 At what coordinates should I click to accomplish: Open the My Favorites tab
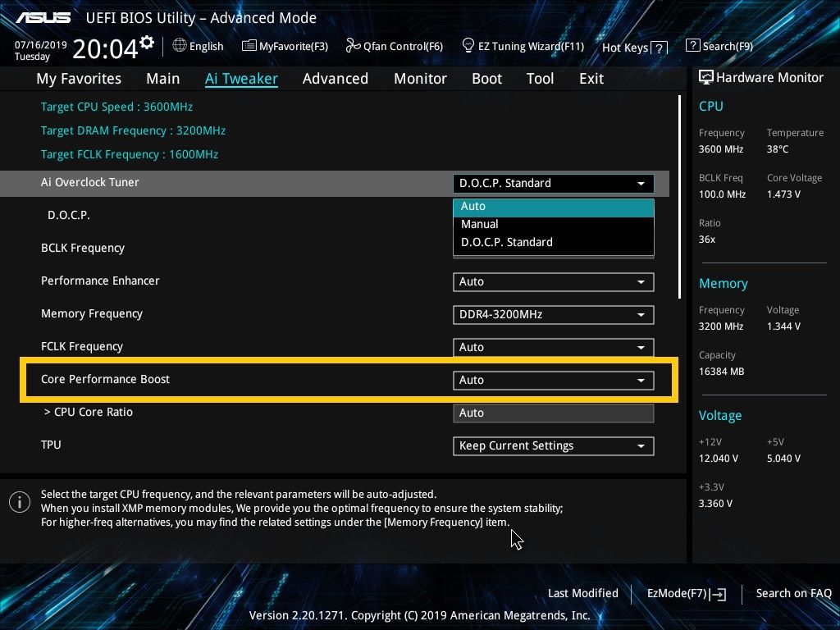[79, 79]
